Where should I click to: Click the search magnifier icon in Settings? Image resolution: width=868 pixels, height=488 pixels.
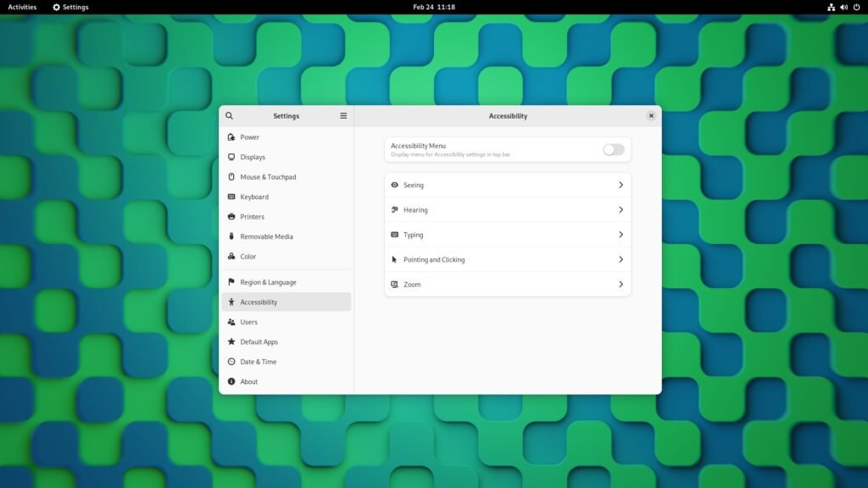pyautogui.click(x=229, y=115)
